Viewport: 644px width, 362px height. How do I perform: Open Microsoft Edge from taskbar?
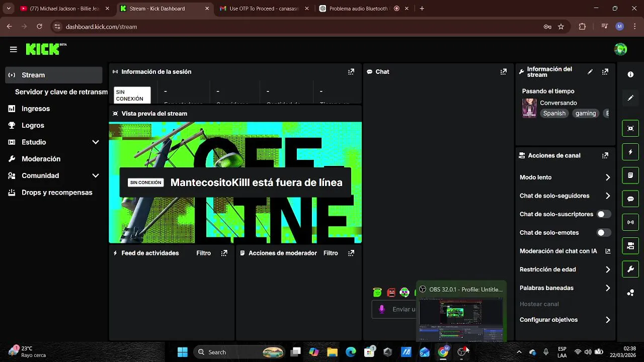[351, 352]
